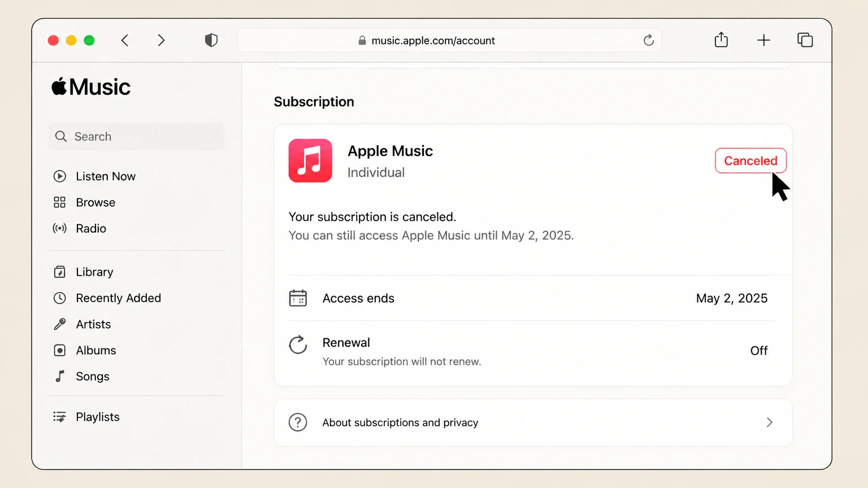The image size is (868, 488).
Task: Click the Recently Added clock icon
Action: tap(60, 298)
